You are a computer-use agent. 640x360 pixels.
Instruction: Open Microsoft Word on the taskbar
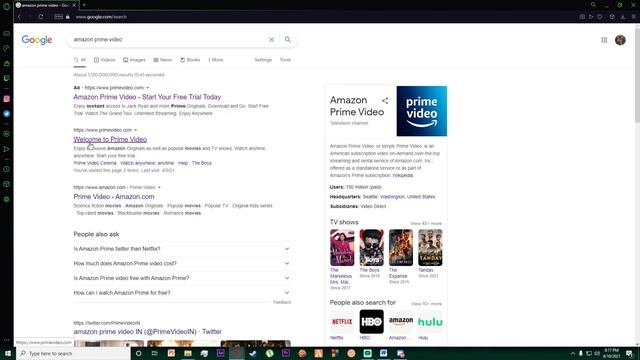(384, 353)
